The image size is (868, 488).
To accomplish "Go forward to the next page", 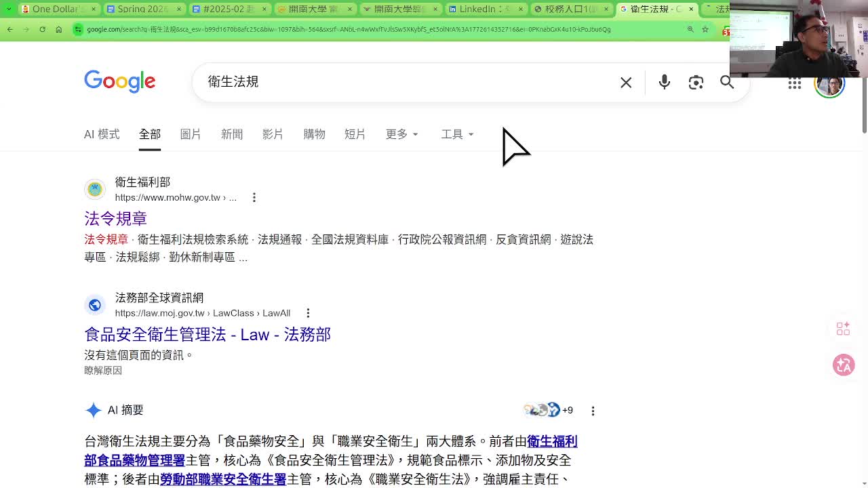I will coord(26,29).
